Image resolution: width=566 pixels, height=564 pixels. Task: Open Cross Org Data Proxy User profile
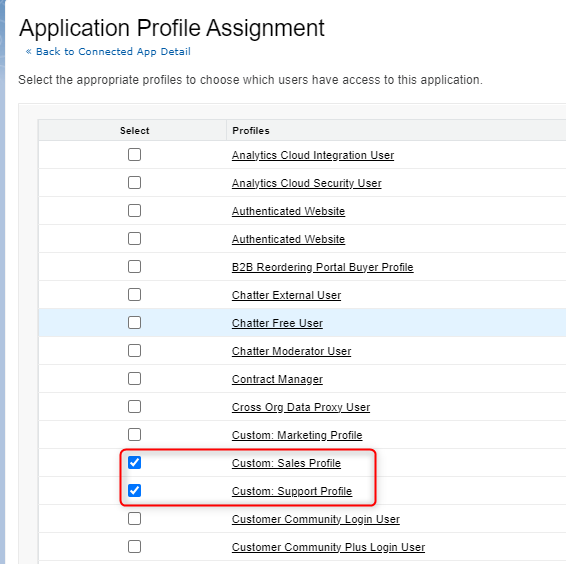coord(301,407)
